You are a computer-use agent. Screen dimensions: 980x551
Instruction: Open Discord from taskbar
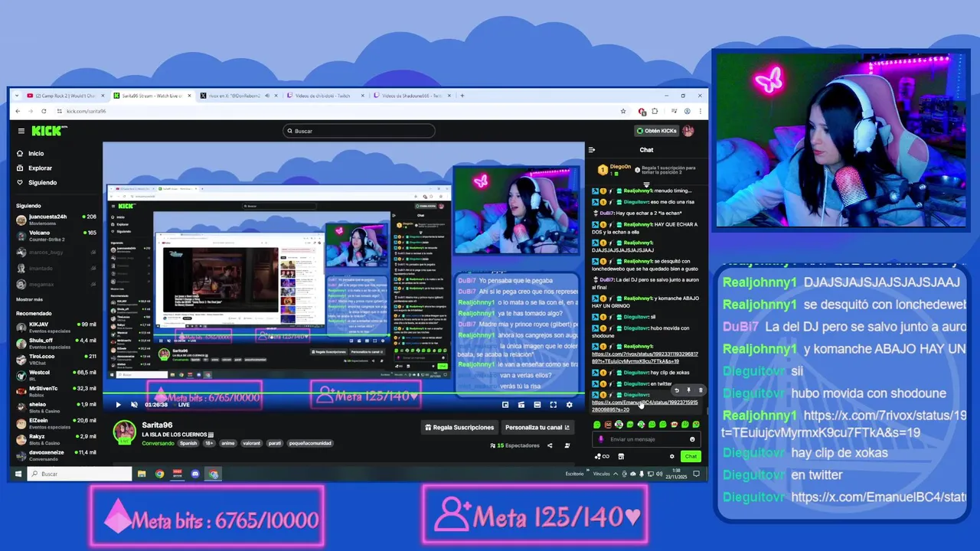click(195, 474)
